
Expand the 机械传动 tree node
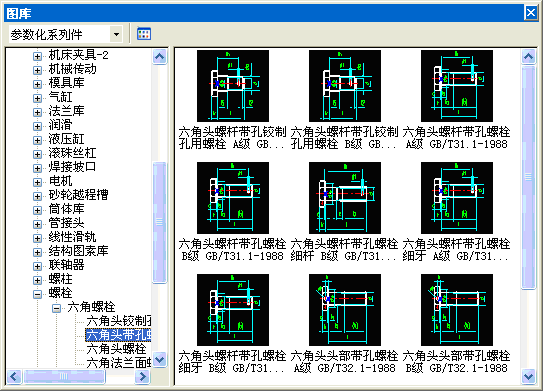(x=37, y=70)
